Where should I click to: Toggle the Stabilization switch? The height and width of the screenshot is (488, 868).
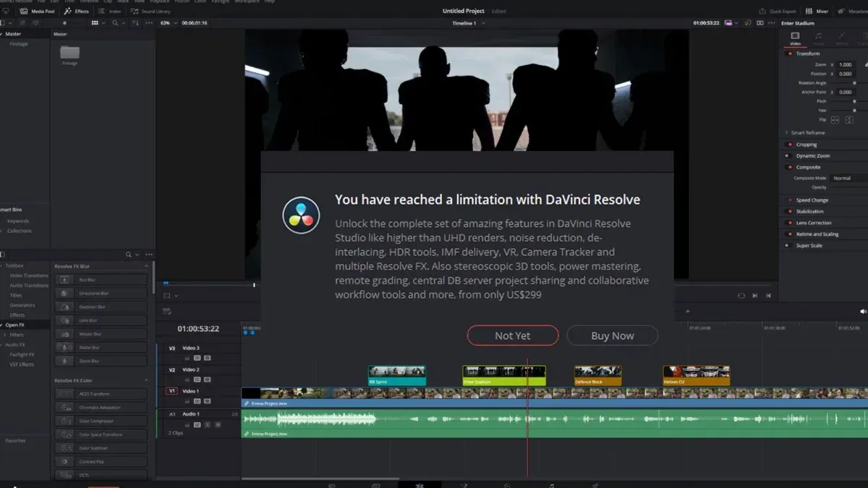click(788, 212)
